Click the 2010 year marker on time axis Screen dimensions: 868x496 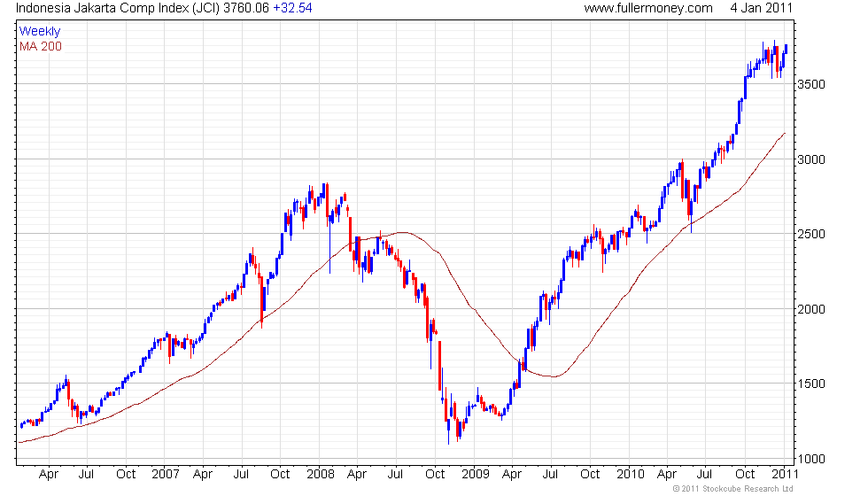click(x=631, y=474)
